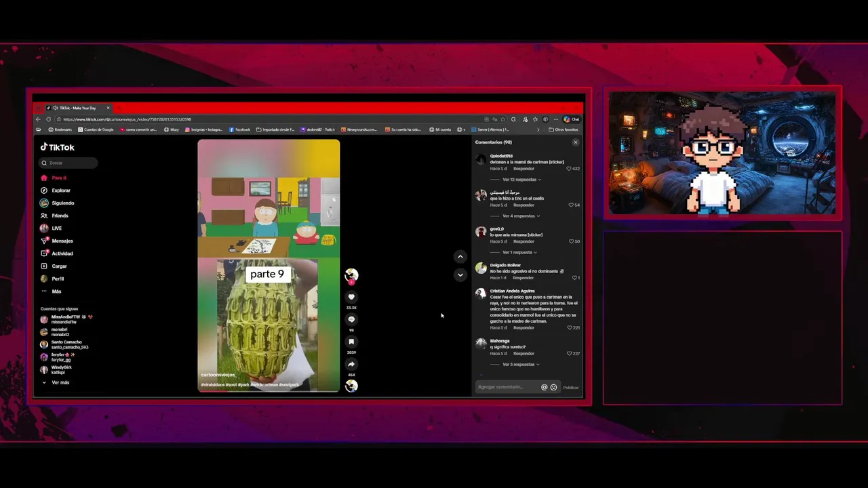The height and width of the screenshot is (488, 868).
Task: Click the sound disc below share icon
Action: click(x=351, y=386)
